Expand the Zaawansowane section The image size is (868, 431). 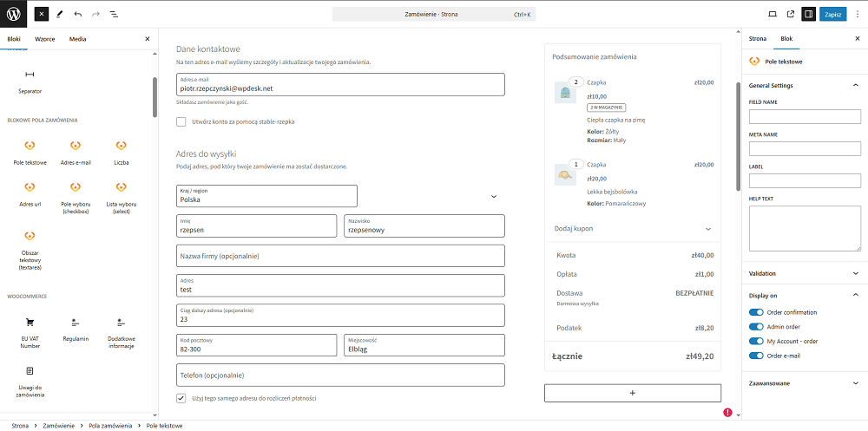tap(804, 382)
